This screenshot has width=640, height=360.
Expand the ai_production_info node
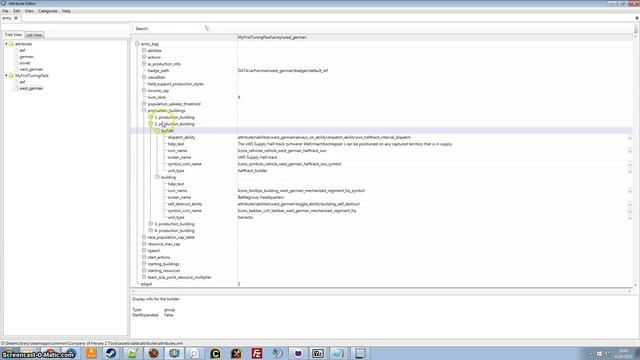144,64
